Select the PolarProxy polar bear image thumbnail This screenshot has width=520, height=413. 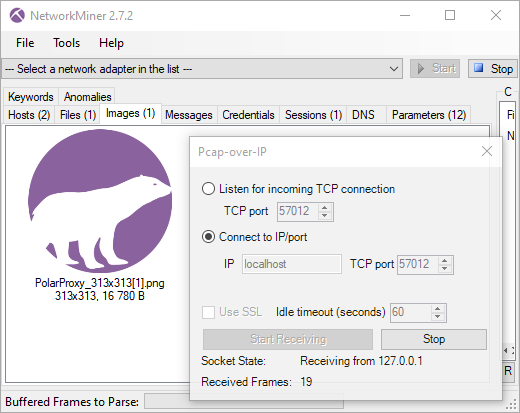[x=100, y=201]
